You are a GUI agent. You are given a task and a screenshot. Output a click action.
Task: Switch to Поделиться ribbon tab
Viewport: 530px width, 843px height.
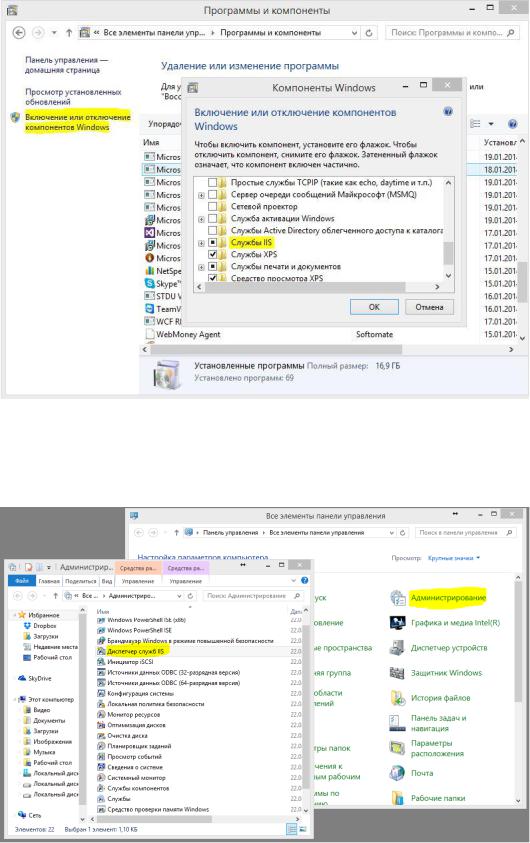pyautogui.click(x=81, y=581)
